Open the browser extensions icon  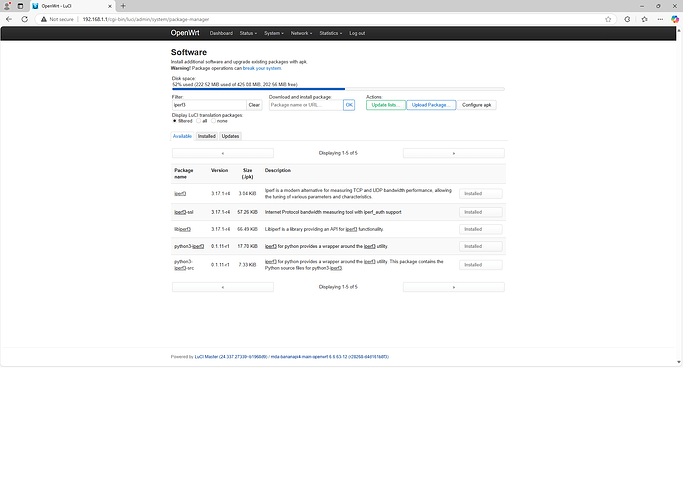pyautogui.click(x=627, y=19)
